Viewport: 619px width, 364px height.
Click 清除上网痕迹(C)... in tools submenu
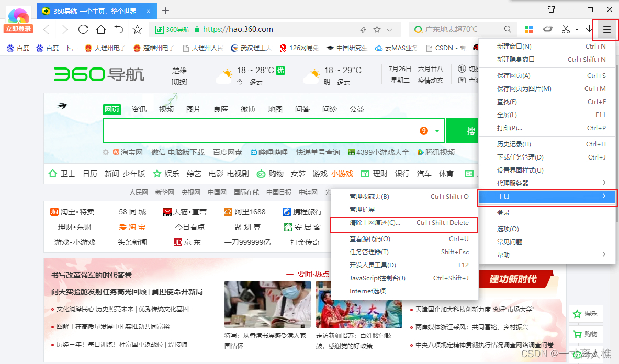tap(403, 223)
